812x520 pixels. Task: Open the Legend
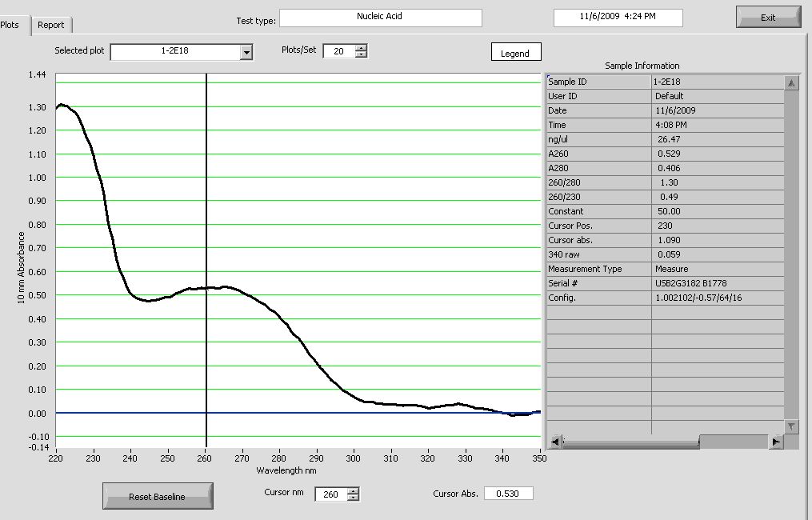(x=516, y=52)
